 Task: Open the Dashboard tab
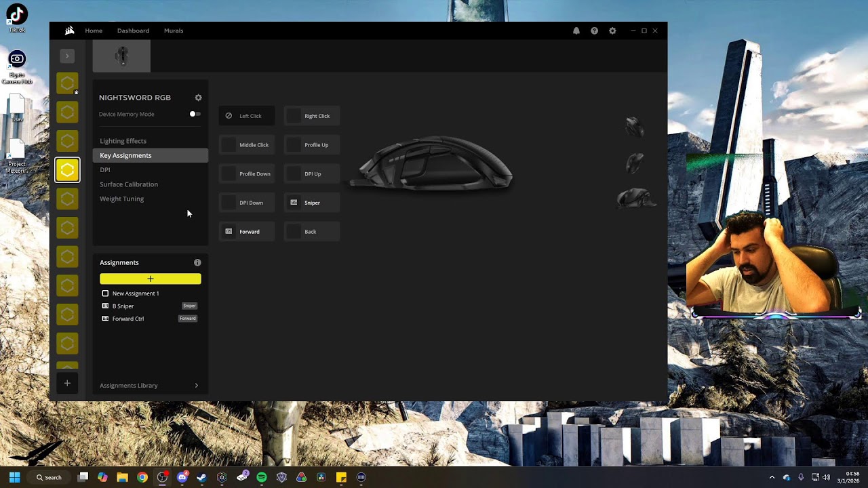tap(133, 30)
